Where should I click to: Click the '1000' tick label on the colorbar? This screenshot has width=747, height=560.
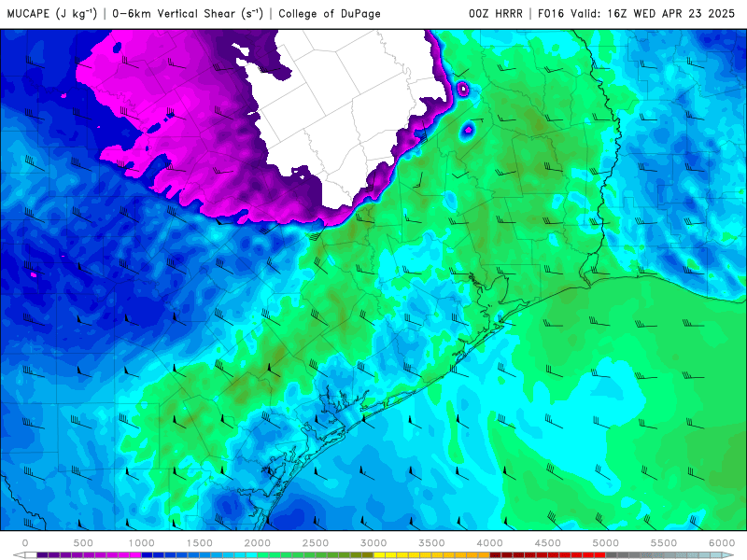pos(142,543)
